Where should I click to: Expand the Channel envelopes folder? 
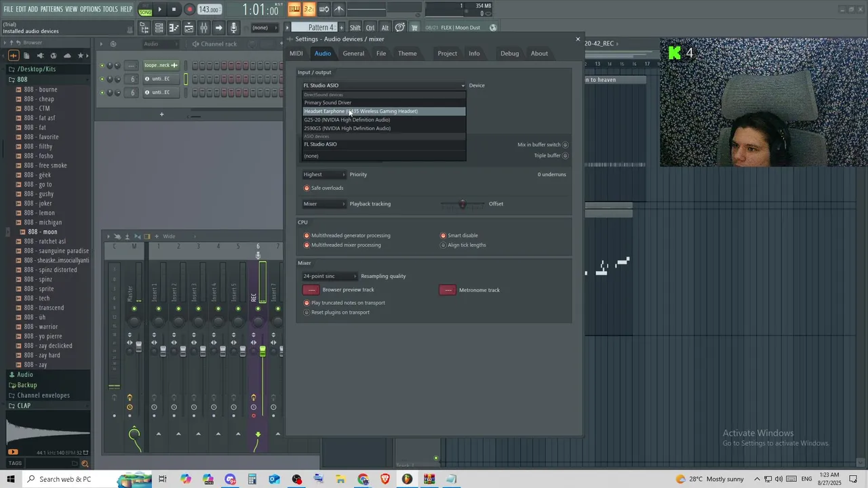[43, 396]
